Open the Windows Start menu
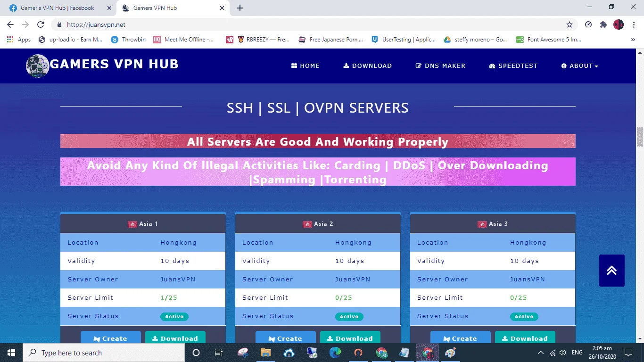Viewport: 644px width, 362px height. (x=11, y=353)
